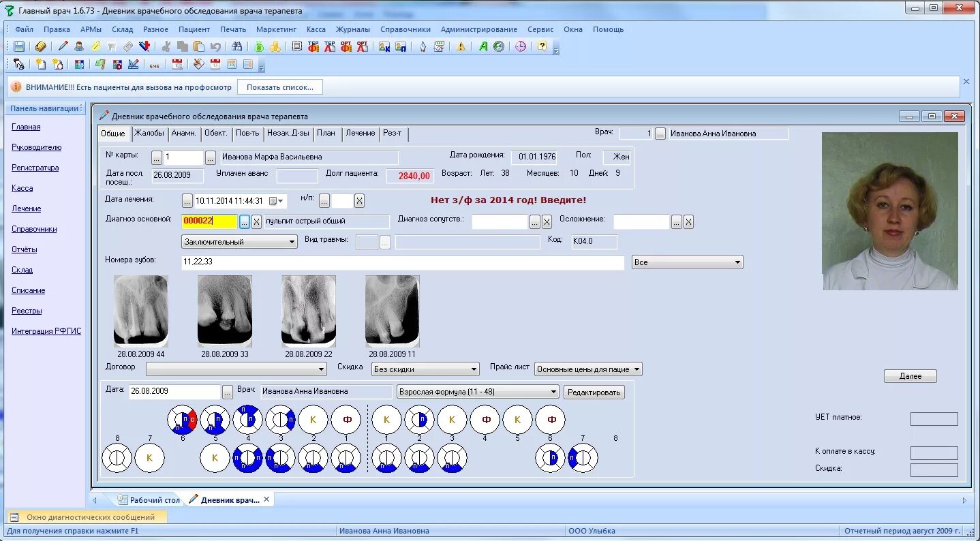Click the scissors Cut toolbar icon

pos(166,46)
